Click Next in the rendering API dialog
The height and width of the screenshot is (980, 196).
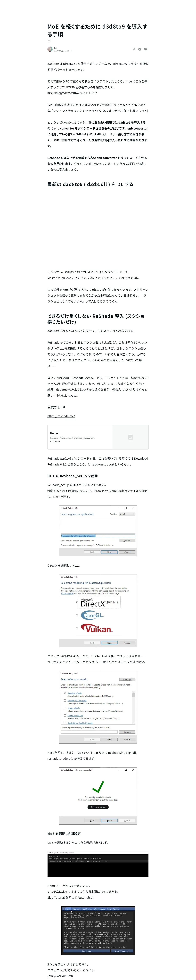pos(109,643)
